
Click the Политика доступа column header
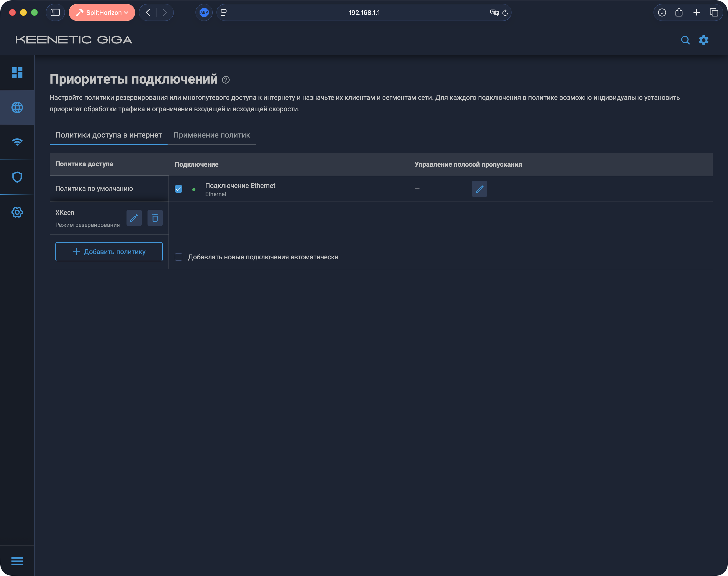pyautogui.click(x=84, y=164)
